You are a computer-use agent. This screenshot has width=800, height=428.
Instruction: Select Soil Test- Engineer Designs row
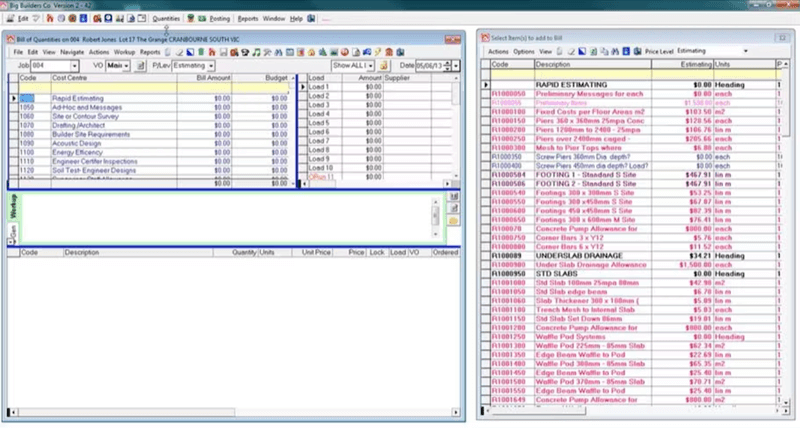(152, 170)
